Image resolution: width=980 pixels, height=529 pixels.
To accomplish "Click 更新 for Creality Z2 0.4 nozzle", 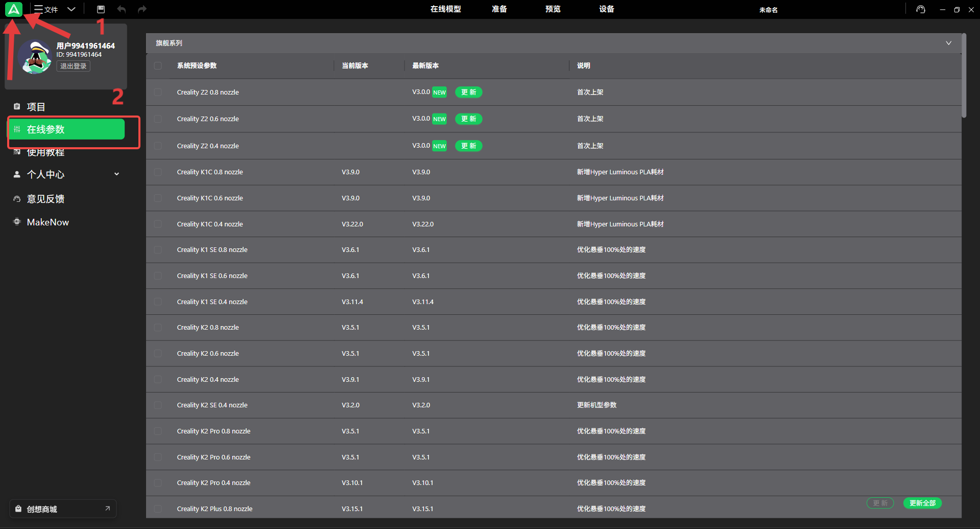I will pos(468,146).
